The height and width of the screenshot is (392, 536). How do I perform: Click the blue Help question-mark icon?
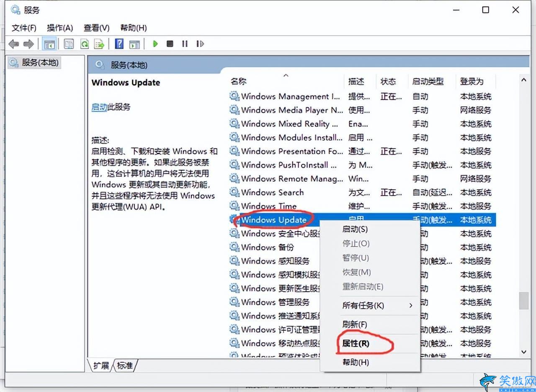(119, 44)
